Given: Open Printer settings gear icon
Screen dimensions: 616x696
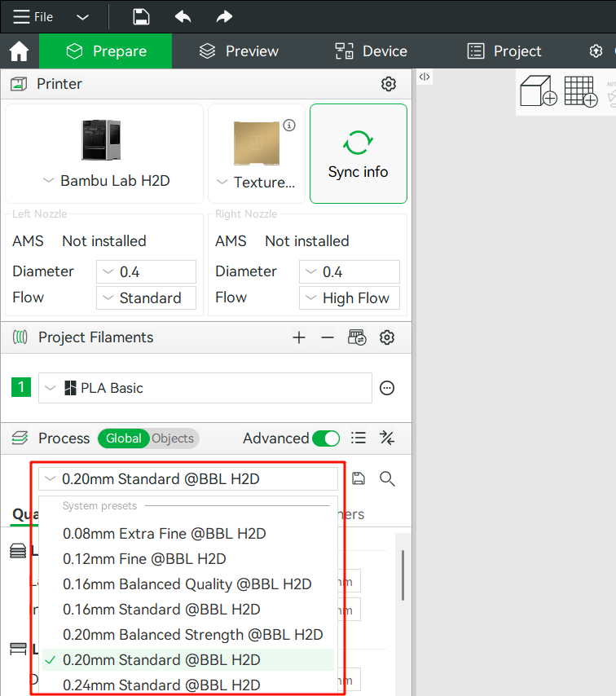Looking at the screenshot, I should tap(389, 84).
